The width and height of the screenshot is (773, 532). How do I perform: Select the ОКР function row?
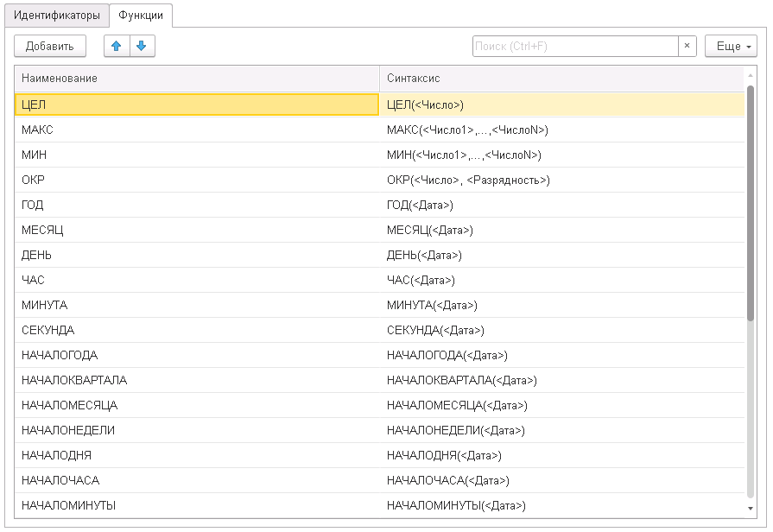coord(197,180)
